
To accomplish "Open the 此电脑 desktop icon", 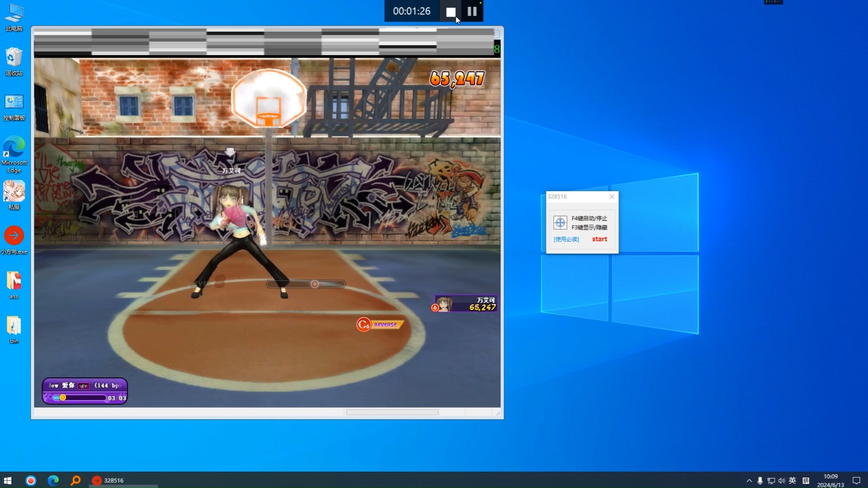I will [x=14, y=18].
